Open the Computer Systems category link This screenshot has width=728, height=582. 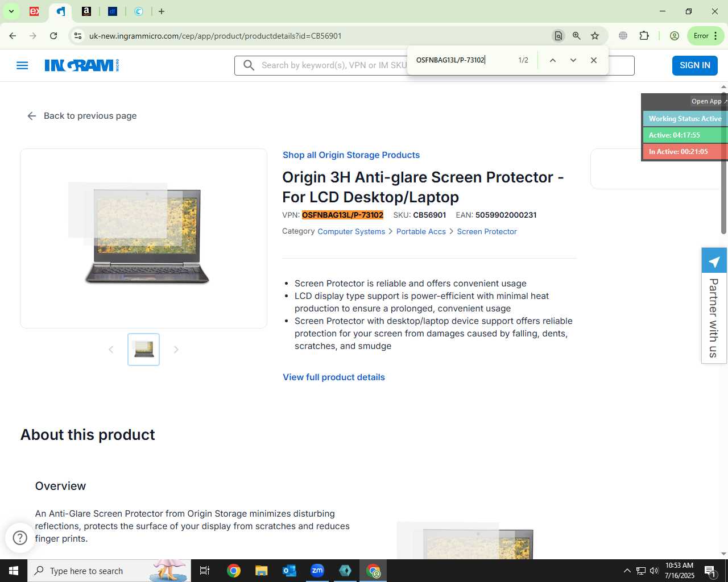tap(351, 231)
